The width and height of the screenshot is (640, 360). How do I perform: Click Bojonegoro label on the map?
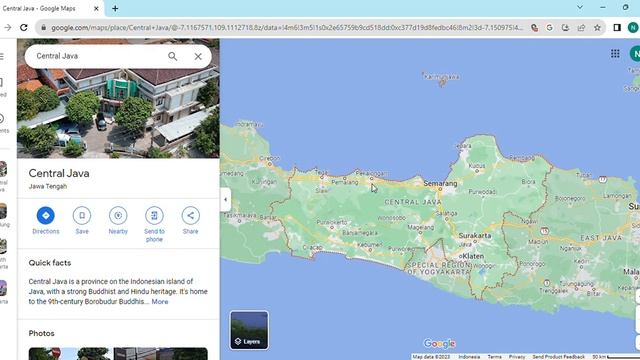point(570,198)
